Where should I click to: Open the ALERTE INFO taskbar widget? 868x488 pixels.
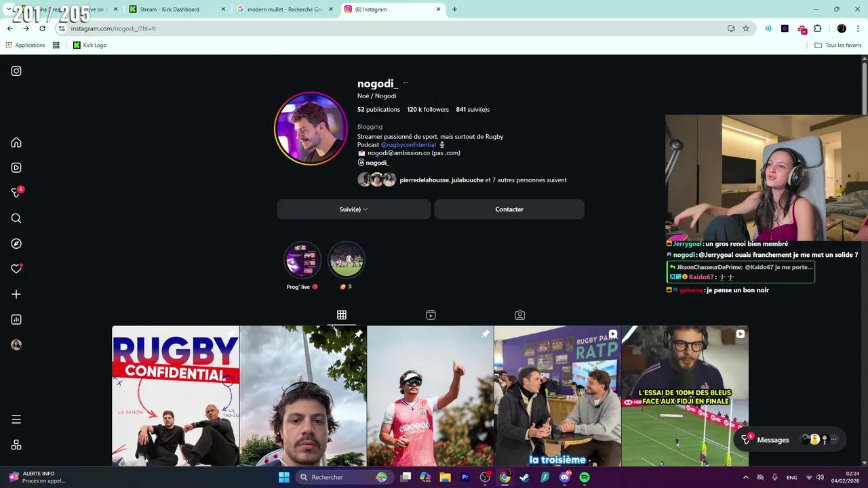(x=39, y=477)
